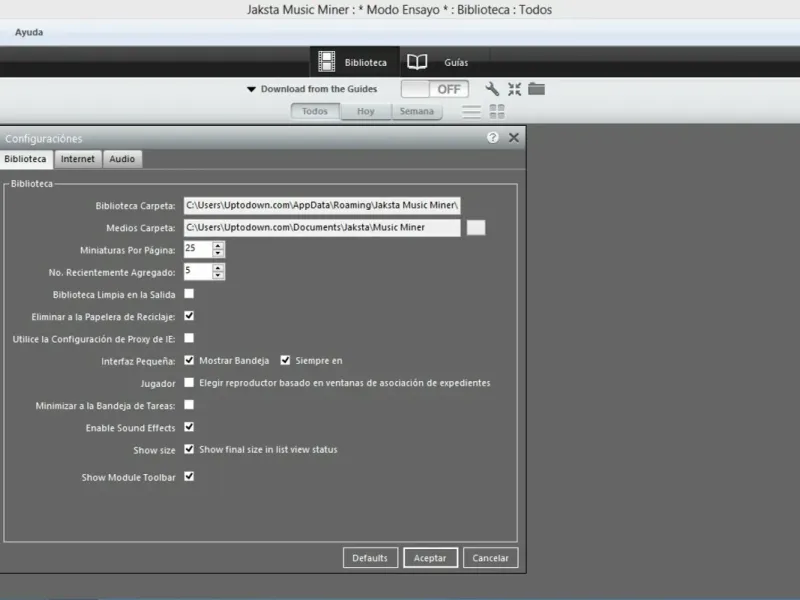Switch to the Audio settings tab
The image size is (800, 600).
click(x=122, y=159)
